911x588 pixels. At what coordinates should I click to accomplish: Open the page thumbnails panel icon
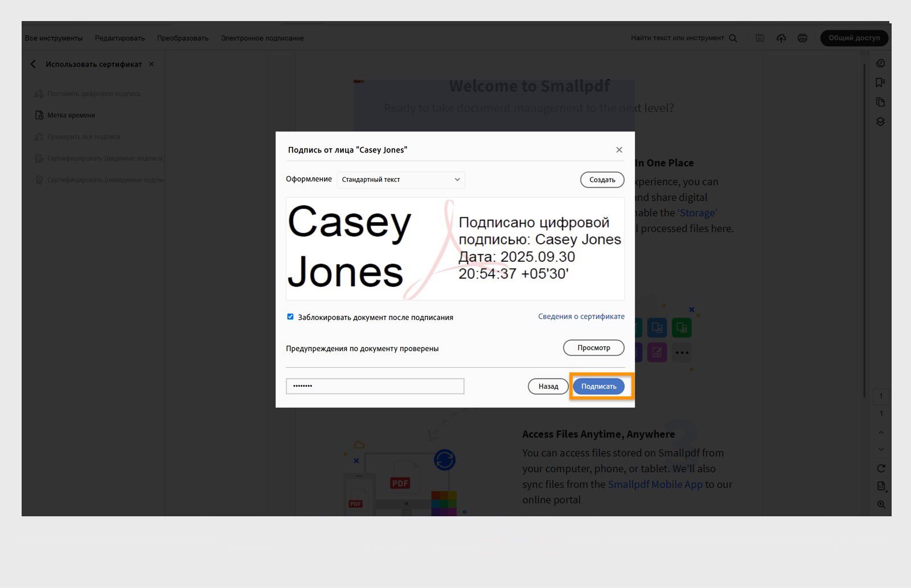pos(880,102)
